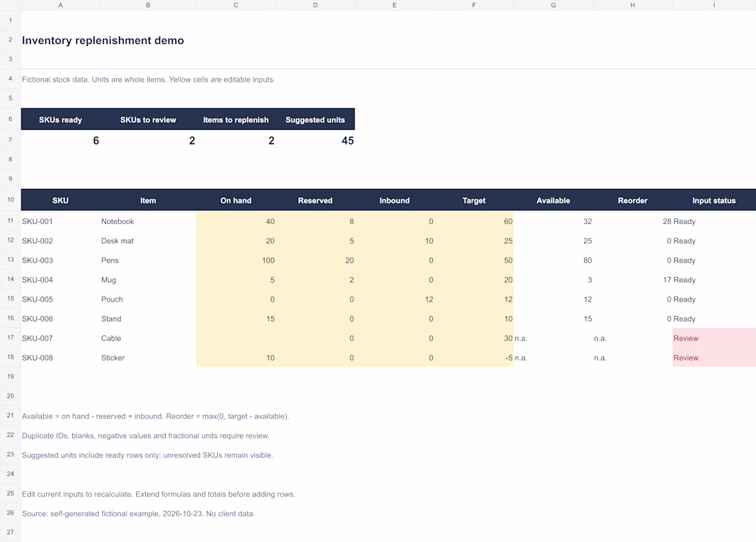The height and width of the screenshot is (542, 756).
Task: Click the "Reorder" table header
Action: coord(632,201)
